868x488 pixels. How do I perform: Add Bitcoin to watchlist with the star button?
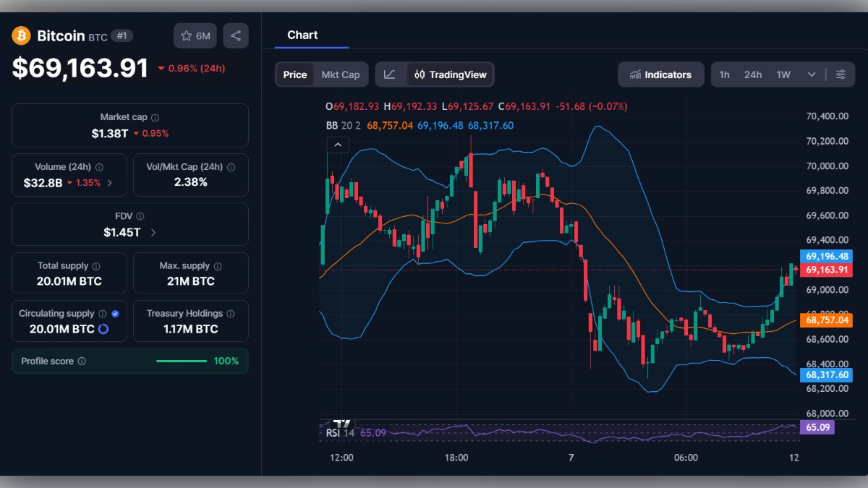click(x=188, y=35)
